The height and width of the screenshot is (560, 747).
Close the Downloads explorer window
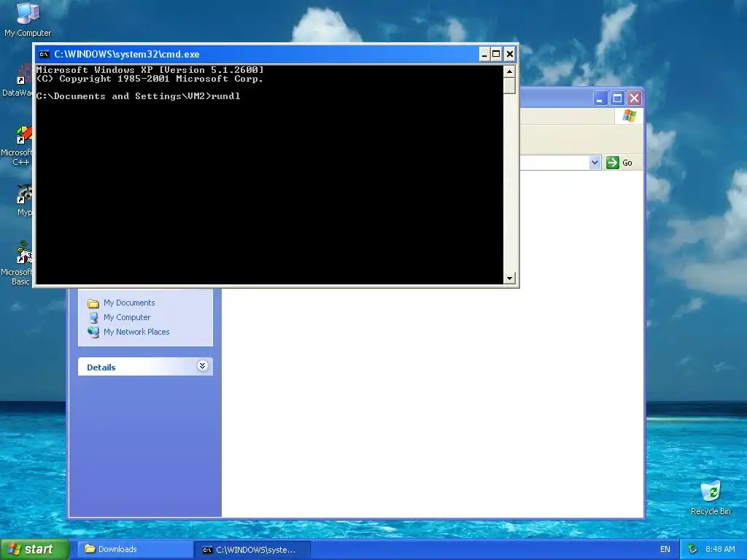coord(634,98)
